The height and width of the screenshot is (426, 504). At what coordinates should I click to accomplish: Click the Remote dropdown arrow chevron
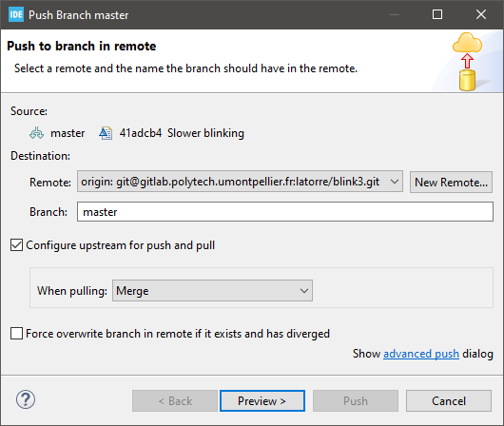(395, 182)
